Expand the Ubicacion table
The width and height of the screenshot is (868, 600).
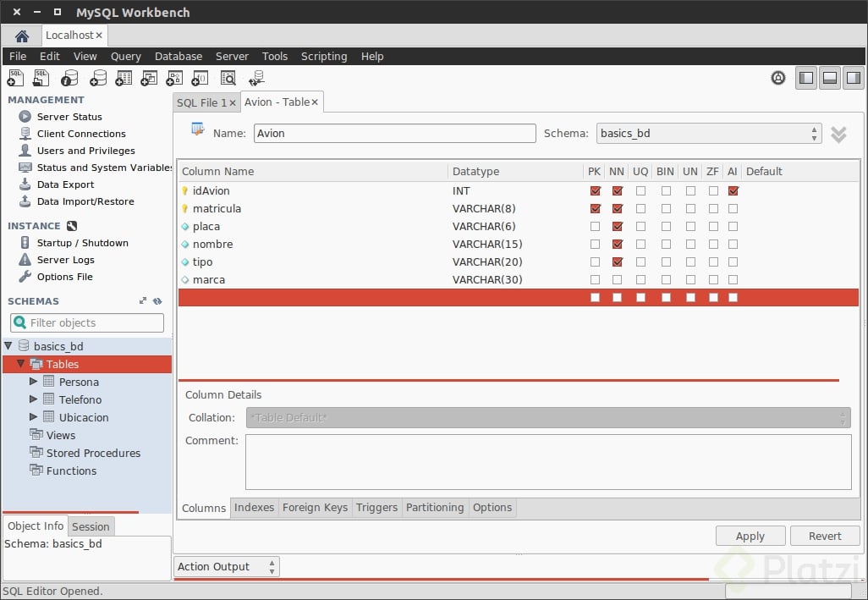[x=33, y=417]
